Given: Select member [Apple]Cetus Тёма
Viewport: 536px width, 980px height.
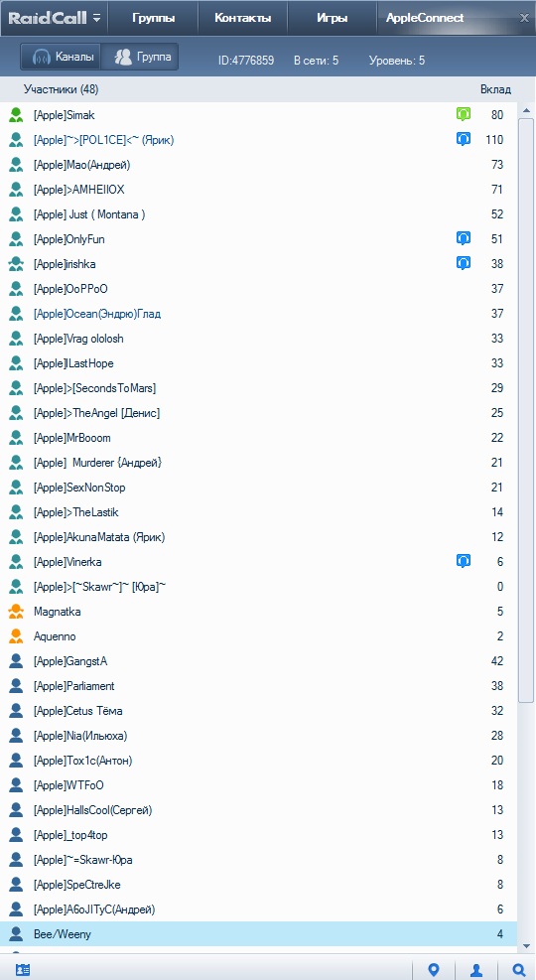Looking at the screenshot, I should [x=259, y=711].
